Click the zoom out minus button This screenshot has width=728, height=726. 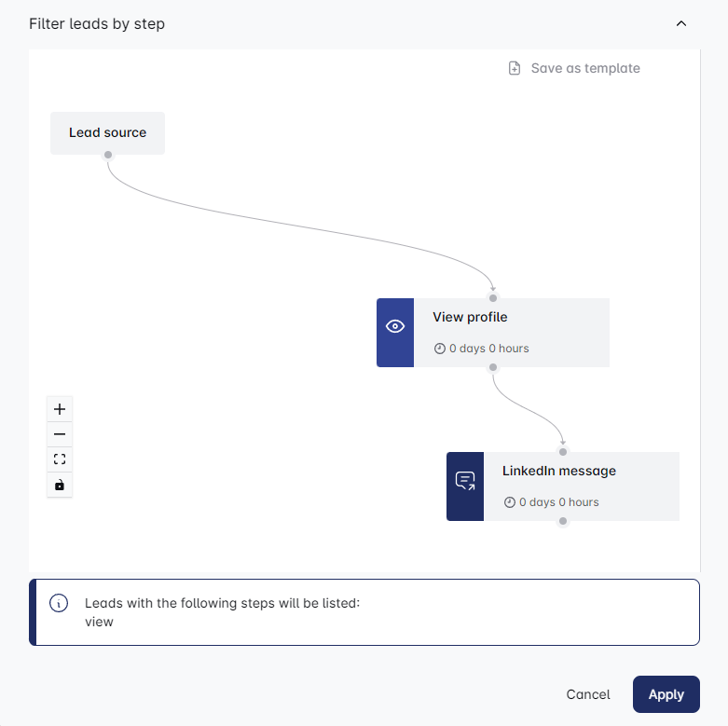click(x=60, y=434)
